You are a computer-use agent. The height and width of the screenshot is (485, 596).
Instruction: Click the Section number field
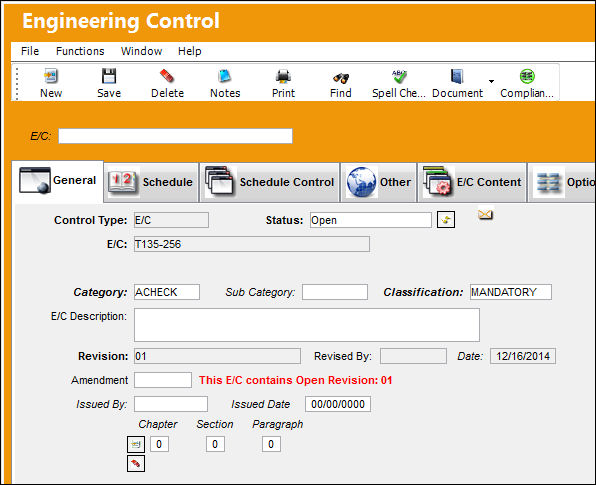tap(215, 444)
